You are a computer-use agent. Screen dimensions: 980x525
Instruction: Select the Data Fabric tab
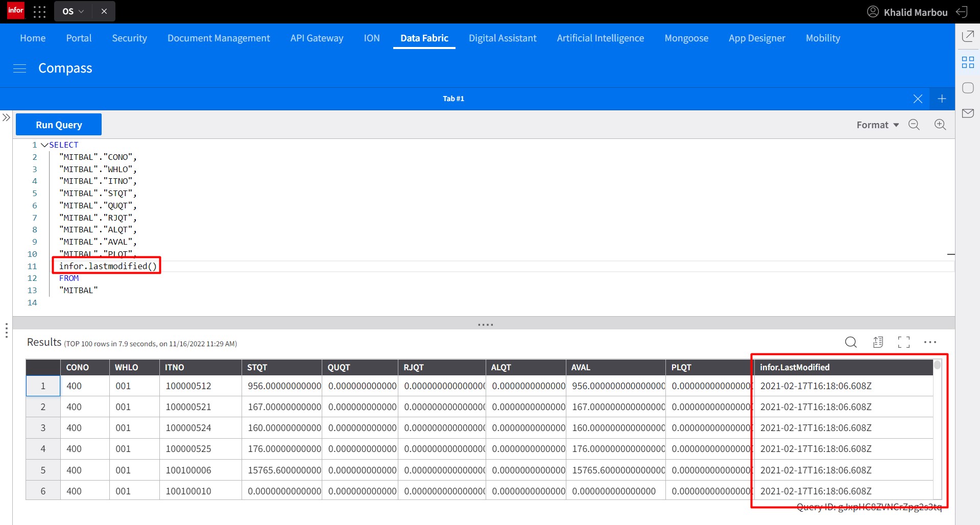[424, 38]
